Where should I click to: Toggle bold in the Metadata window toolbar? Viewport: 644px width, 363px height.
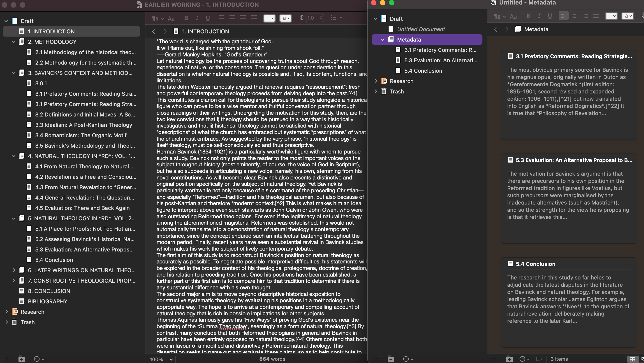coord(528,16)
